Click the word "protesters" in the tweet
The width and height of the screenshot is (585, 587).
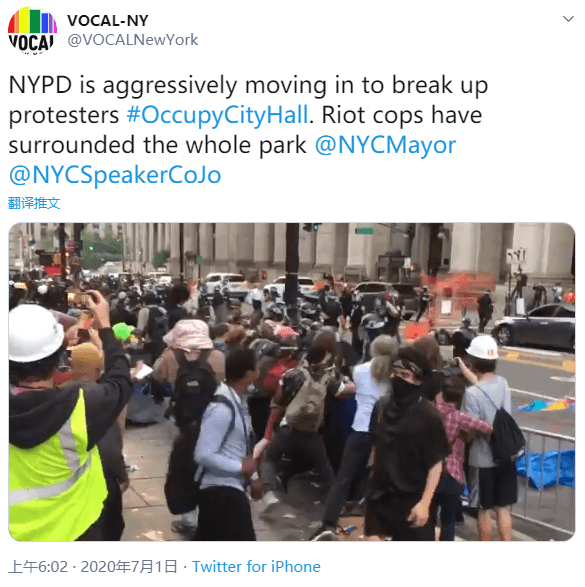tap(64, 116)
